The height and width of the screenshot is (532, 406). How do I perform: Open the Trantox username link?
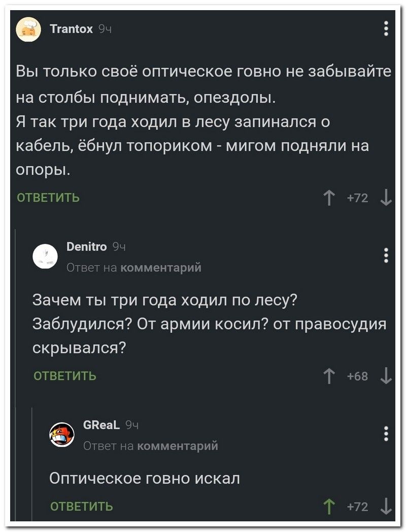[x=72, y=29]
